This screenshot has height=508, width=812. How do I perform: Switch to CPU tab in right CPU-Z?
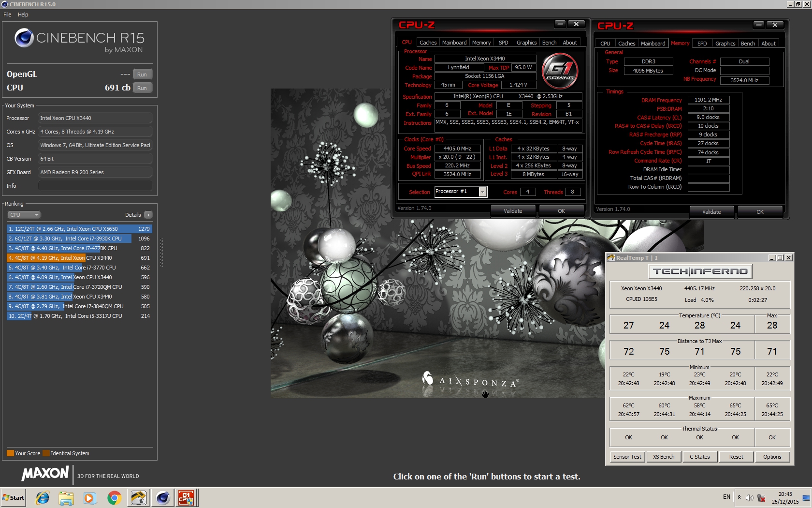605,44
